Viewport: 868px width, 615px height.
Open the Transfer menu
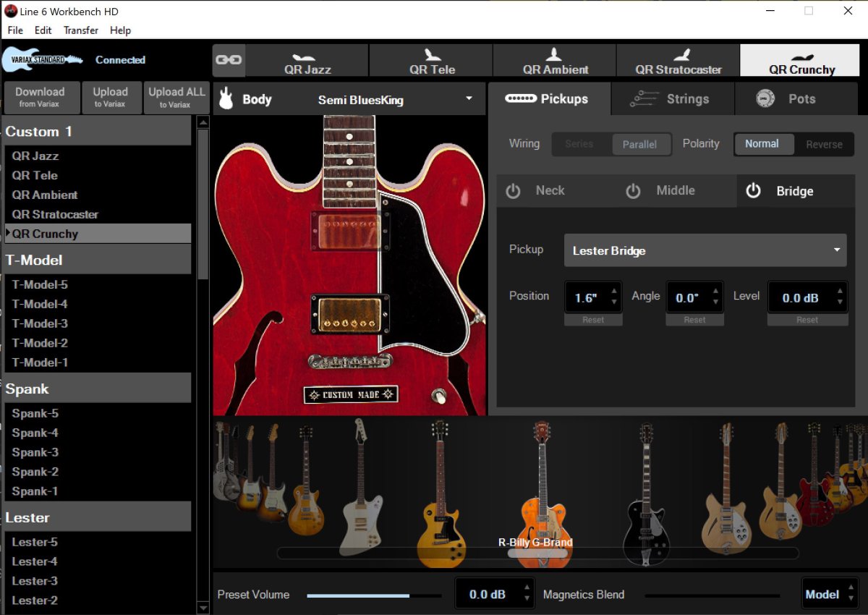point(81,30)
